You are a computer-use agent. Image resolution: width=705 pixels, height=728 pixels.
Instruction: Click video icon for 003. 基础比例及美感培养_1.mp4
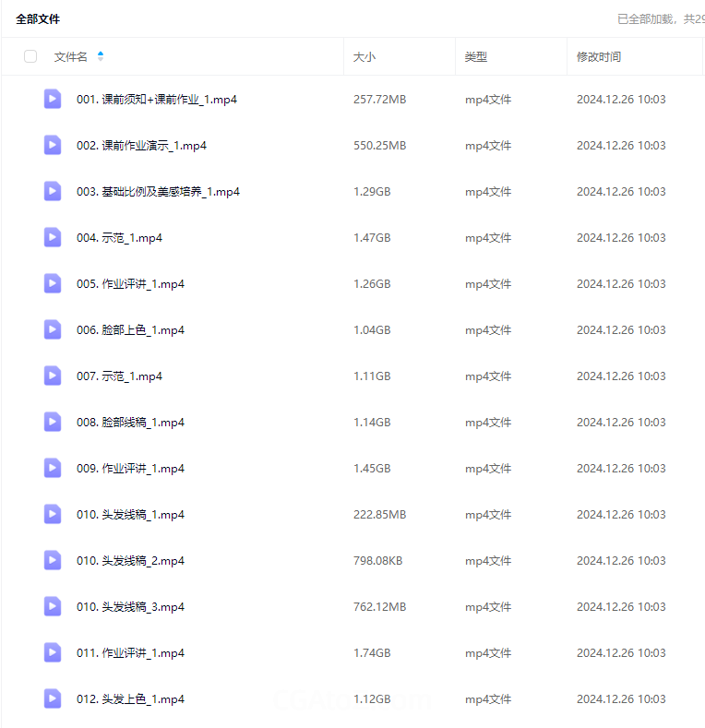pyautogui.click(x=53, y=192)
